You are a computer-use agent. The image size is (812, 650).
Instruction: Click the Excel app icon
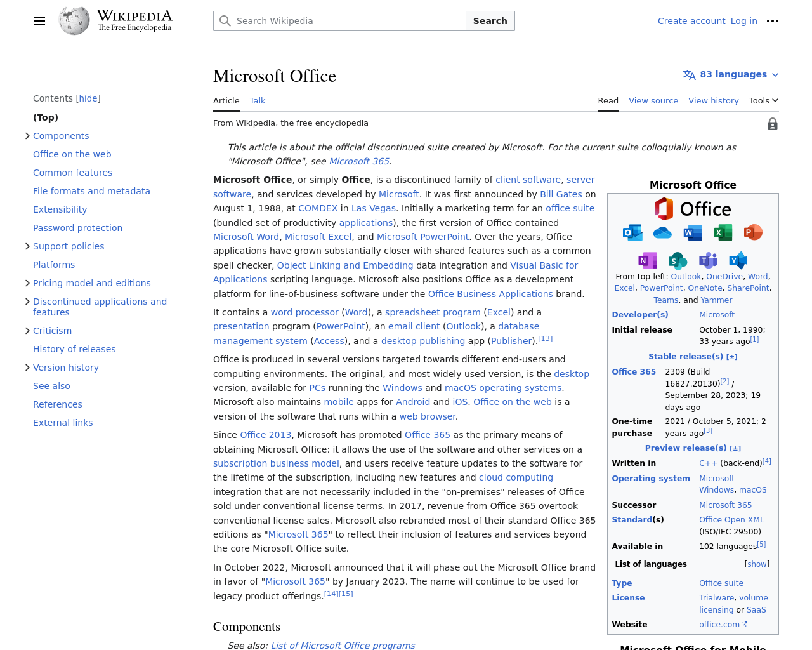pos(723,232)
